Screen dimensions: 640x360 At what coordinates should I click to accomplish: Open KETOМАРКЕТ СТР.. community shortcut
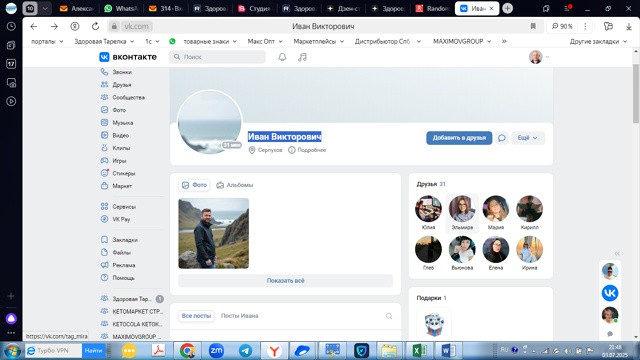pyautogui.click(x=131, y=311)
